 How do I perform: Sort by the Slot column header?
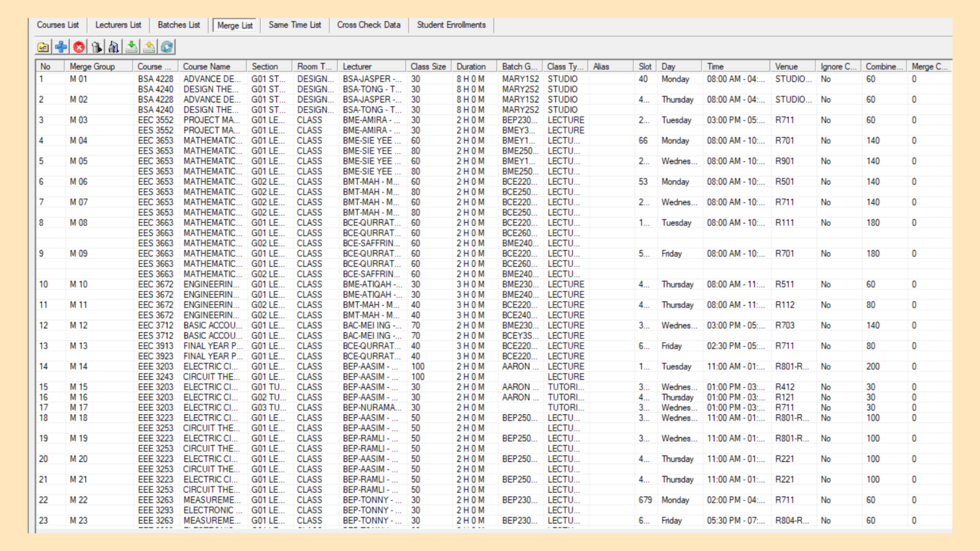(645, 66)
